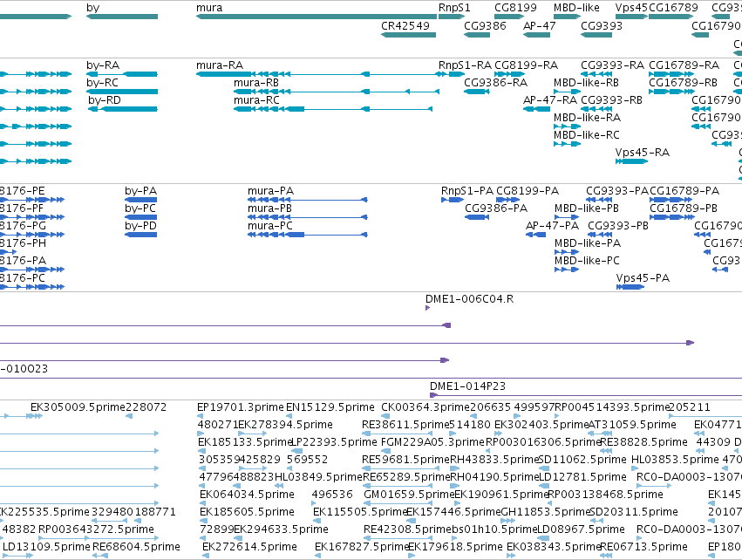The height and width of the screenshot is (560, 742).
Task: Click EST LP22393.5prime
Action: (334, 442)
